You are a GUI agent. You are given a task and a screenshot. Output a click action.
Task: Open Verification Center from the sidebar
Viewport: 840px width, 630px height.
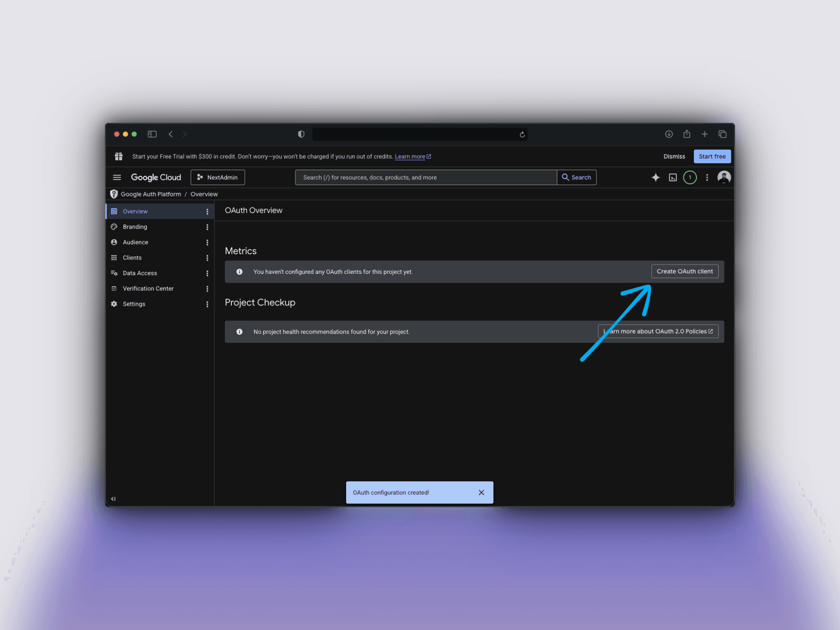coord(148,288)
